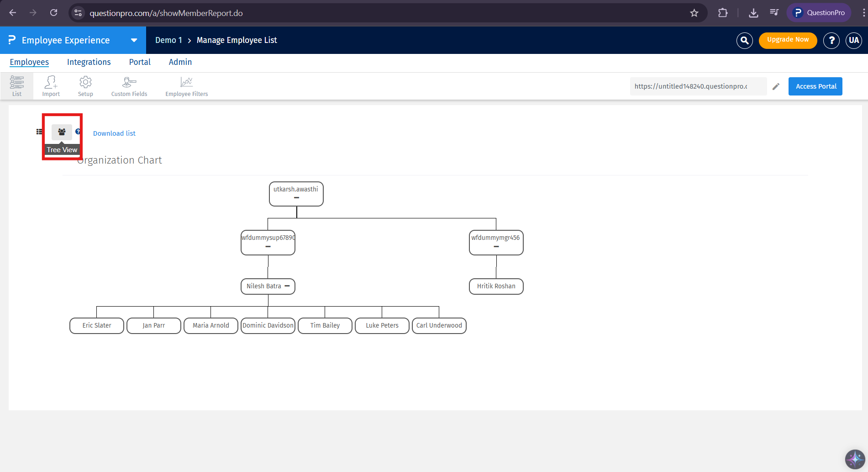The width and height of the screenshot is (868, 472).
Task: Click the question mark help icon top right
Action: click(x=831, y=40)
